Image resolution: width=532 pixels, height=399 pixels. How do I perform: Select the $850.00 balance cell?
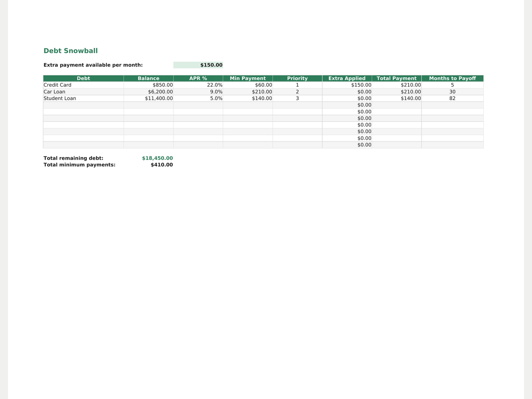149,85
